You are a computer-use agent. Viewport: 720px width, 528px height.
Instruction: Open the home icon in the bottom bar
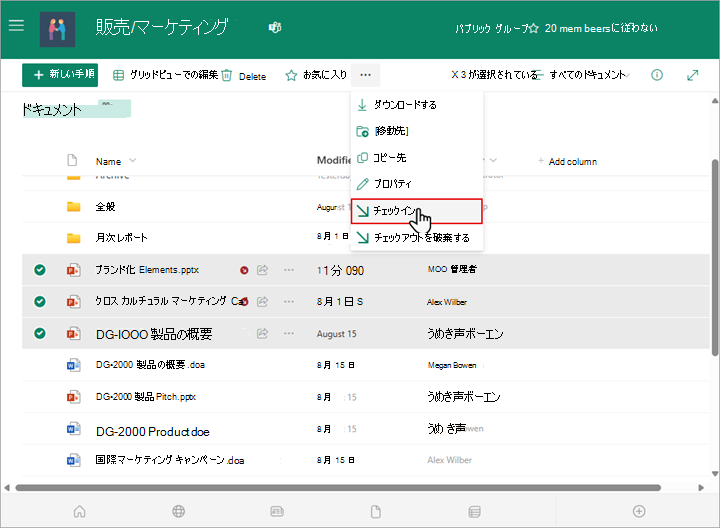pos(79,511)
